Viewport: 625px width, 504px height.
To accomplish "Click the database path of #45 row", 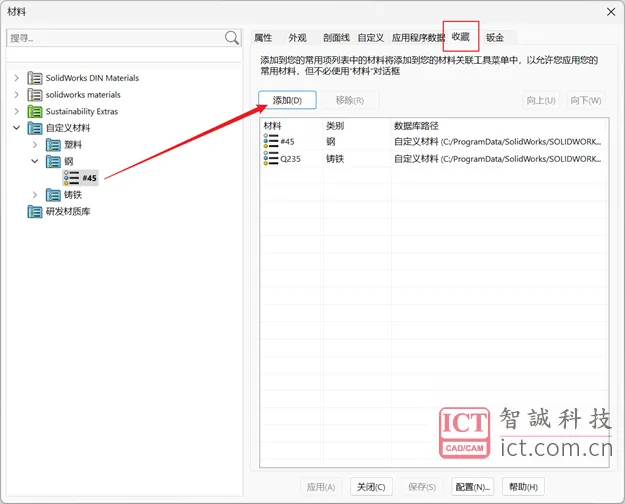I will 497,141.
